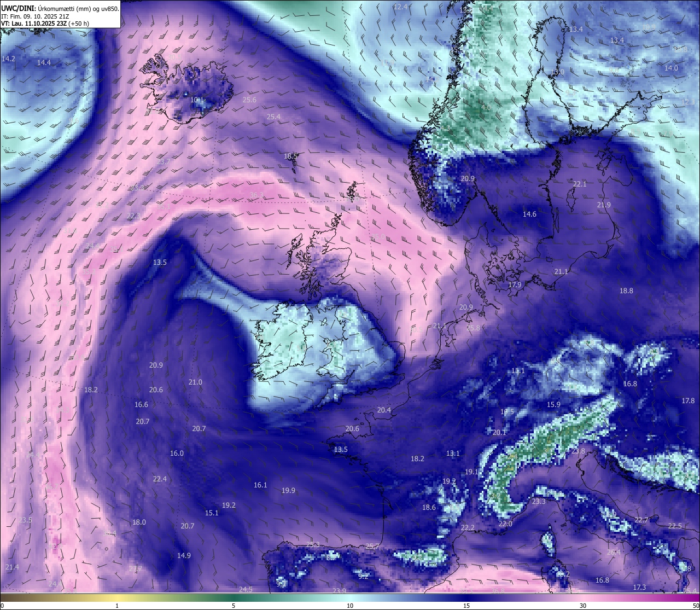Click the 17.8 value at right edge
The width and height of the screenshot is (700, 610).
tap(688, 401)
